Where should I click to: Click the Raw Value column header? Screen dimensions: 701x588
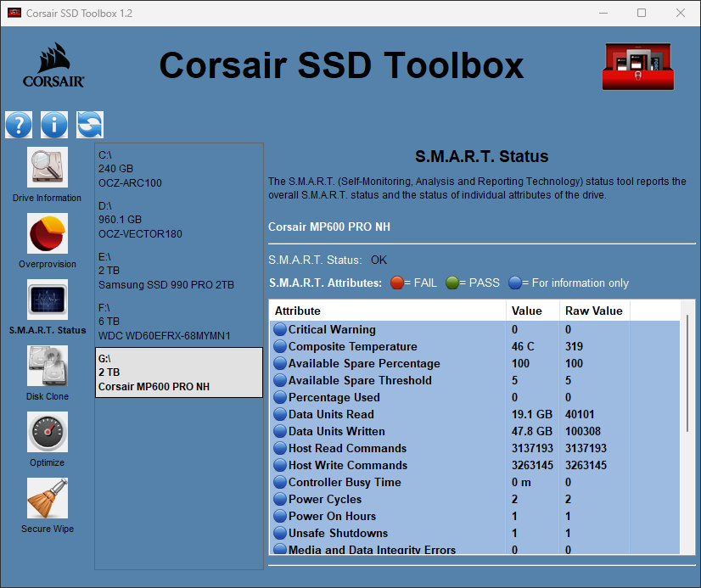click(593, 311)
